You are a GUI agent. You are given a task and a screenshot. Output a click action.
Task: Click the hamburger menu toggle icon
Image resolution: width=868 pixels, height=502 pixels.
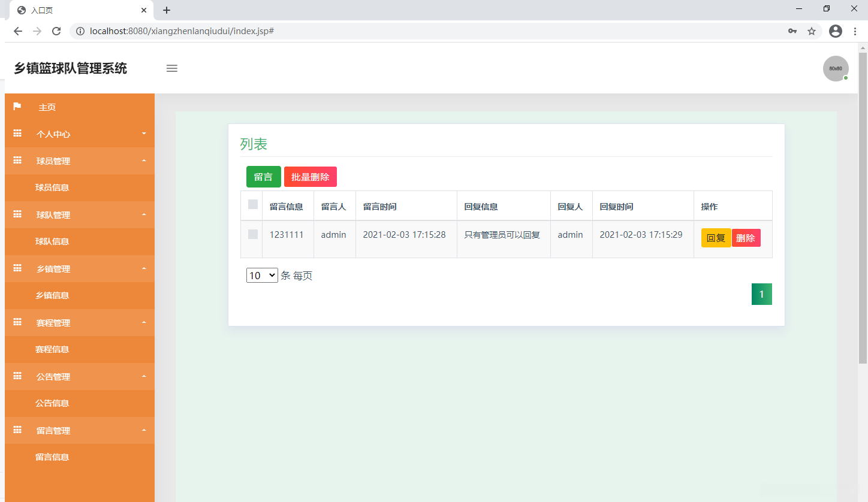click(x=172, y=68)
